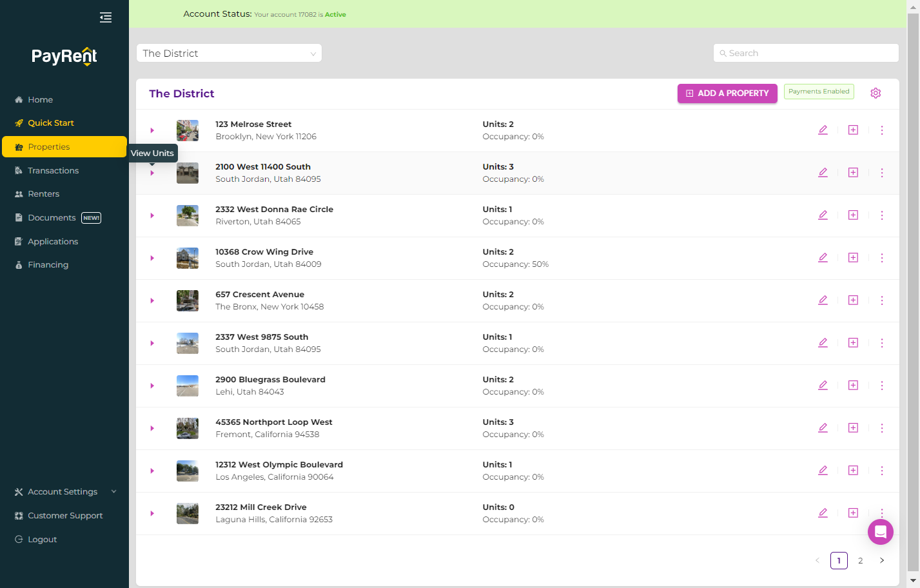Screen dimensions: 920x588
Task: Open The District portfolio dropdown
Action: (x=229, y=54)
